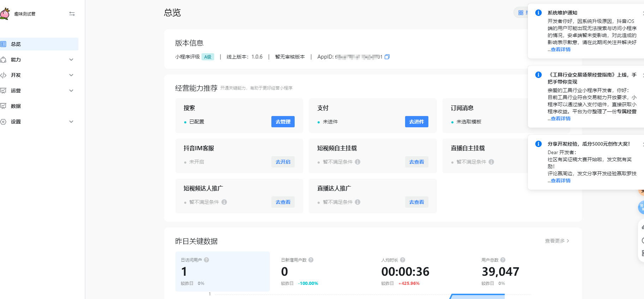
Task: Click the account switch arrows icon
Action: [72, 14]
